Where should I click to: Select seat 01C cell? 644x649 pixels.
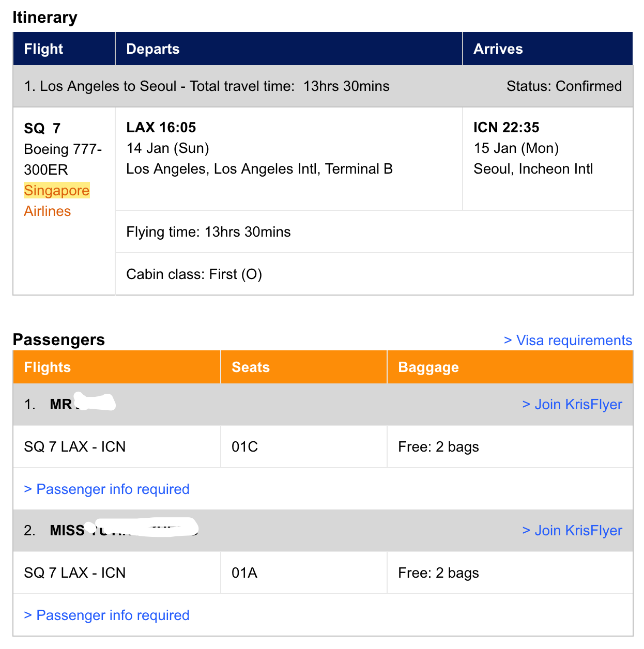304,447
